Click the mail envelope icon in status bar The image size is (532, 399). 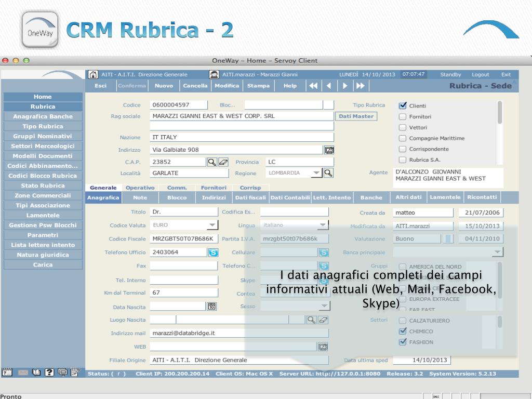(x=23, y=373)
